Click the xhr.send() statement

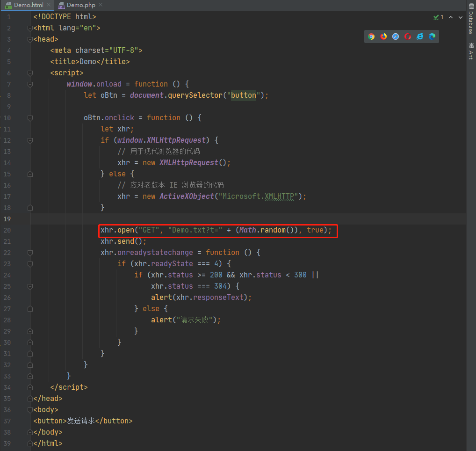(123, 241)
